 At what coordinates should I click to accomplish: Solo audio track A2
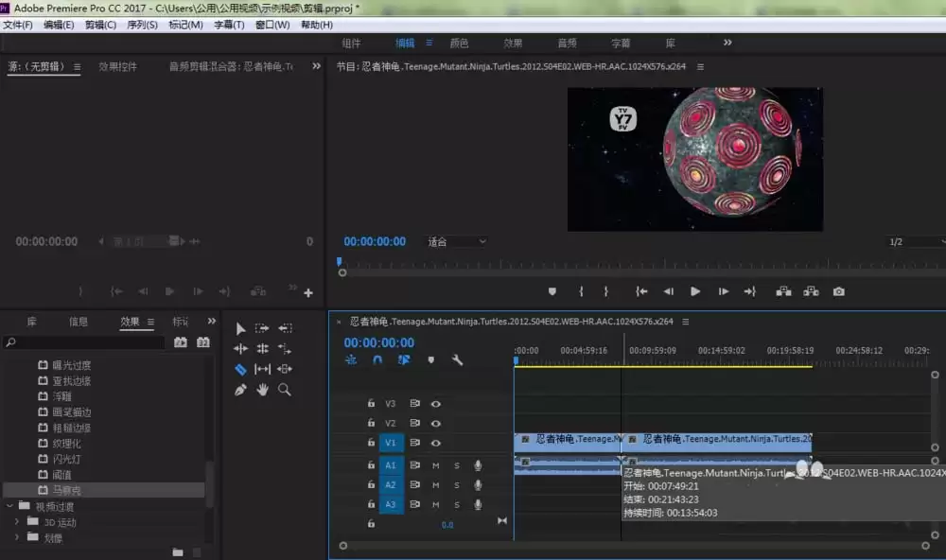(x=457, y=485)
